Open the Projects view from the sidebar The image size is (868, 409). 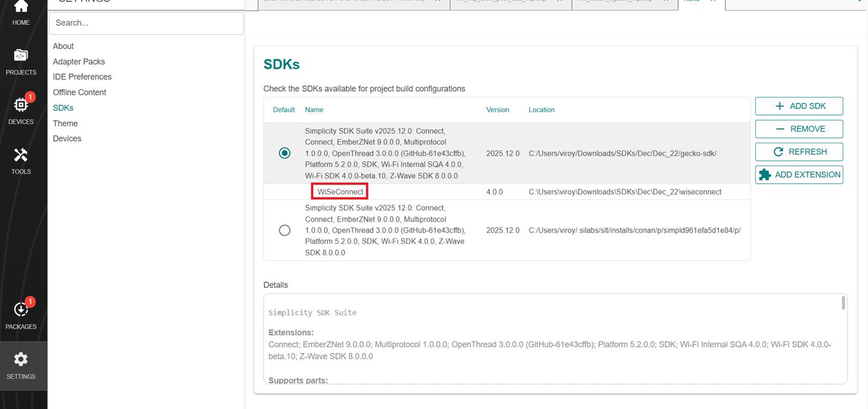click(x=21, y=61)
